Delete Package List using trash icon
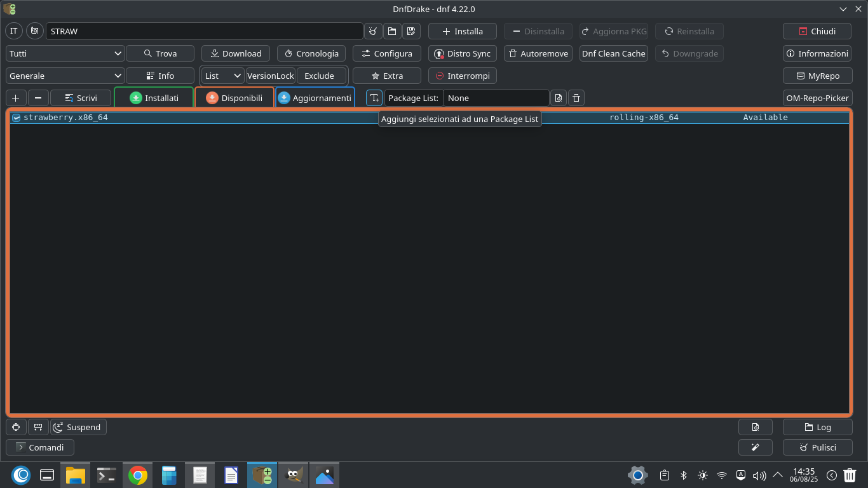868x488 pixels. click(x=576, y=98)
